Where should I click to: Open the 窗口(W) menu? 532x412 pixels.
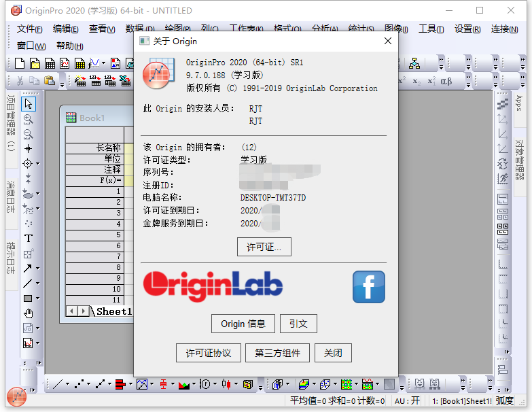pos(31,46)
